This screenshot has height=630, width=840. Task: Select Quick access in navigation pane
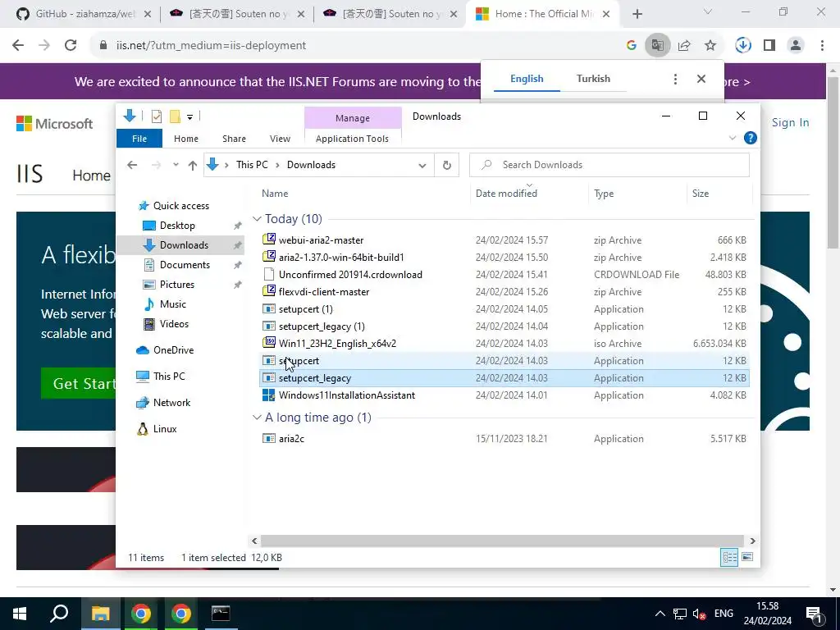coord(181,206)
